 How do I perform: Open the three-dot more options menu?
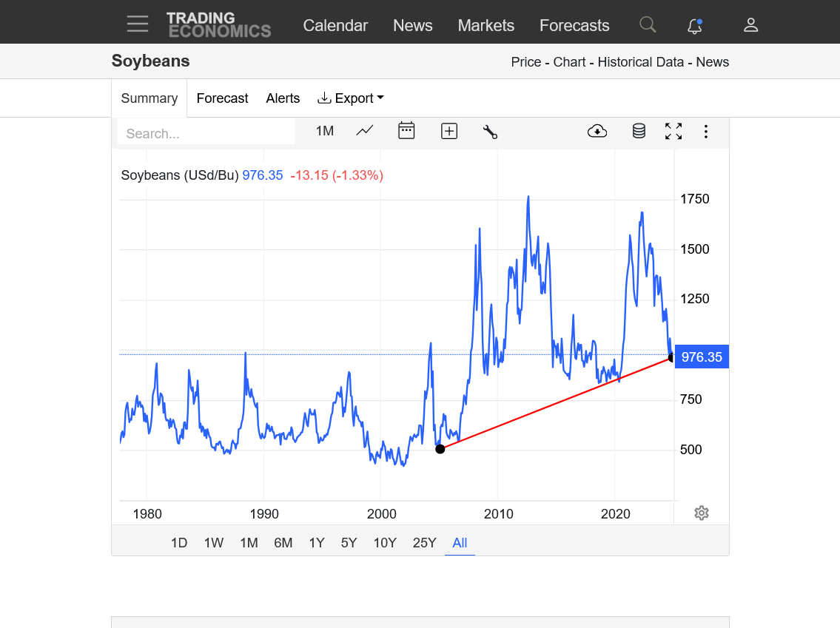[x=706, y=132]
